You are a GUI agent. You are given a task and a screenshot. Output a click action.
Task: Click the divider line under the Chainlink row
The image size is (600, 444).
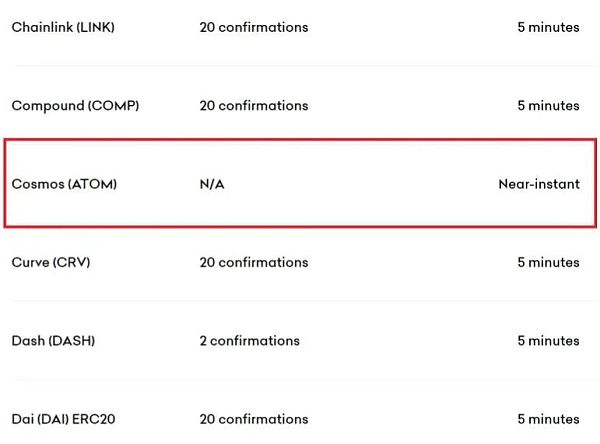point(300,66)
